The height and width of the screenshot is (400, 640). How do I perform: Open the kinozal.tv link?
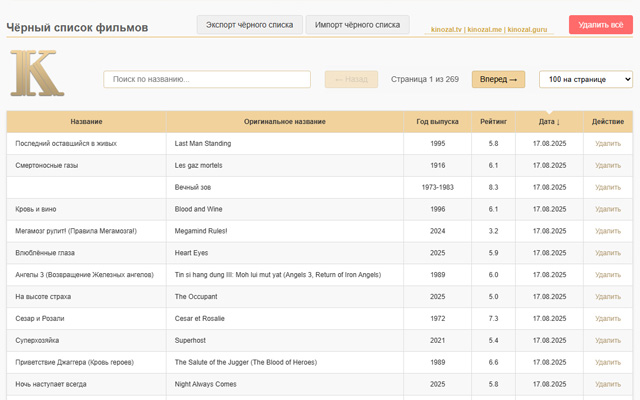click(446, 29)
